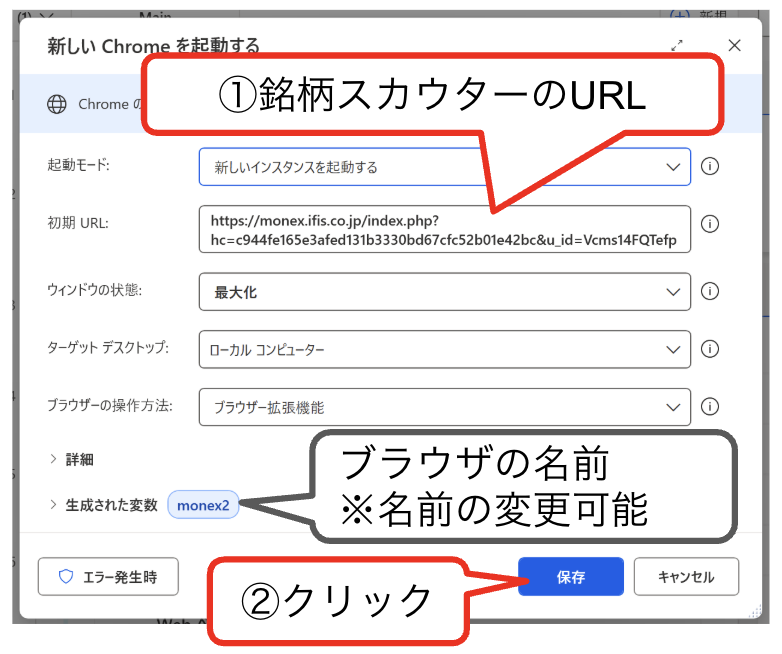Open the ウィンドウの状態 dropdown set to 最大化
This screenshot has width=782, height=654.
[444, 292]
